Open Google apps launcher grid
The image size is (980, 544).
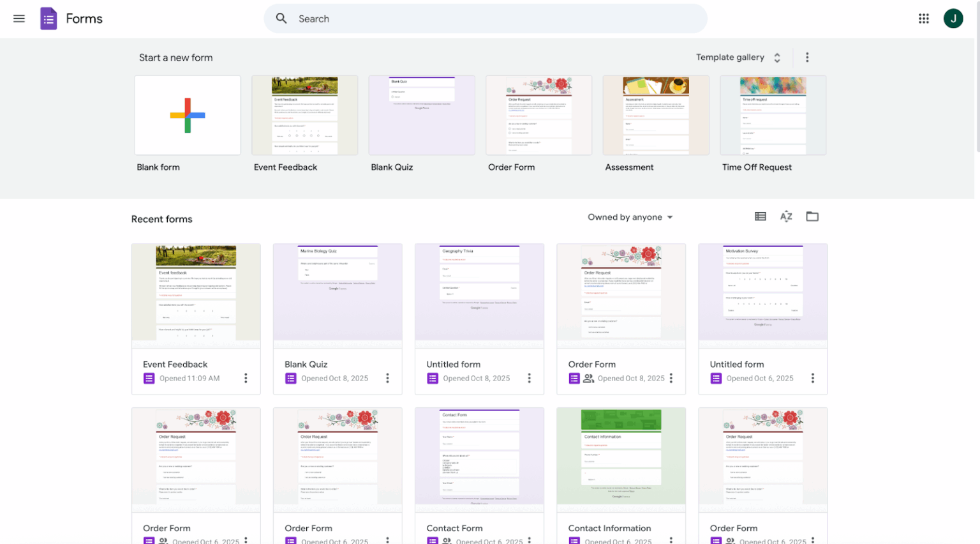(x=923, y=19)
